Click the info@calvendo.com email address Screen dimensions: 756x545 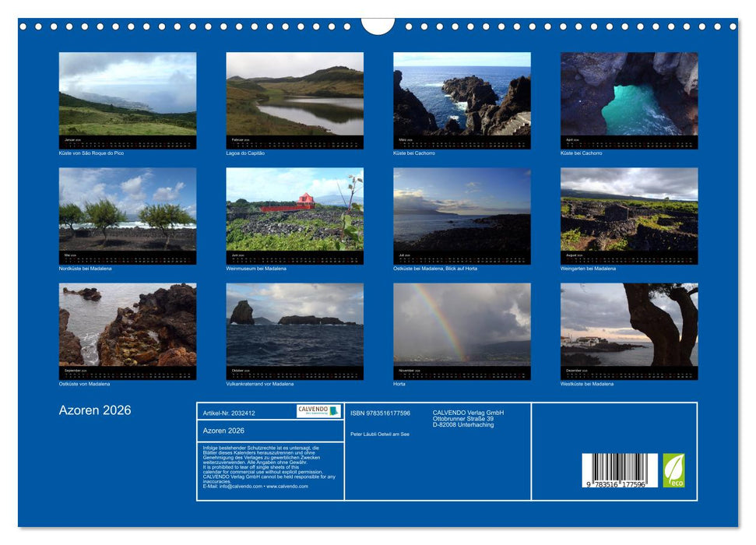(241, 487)
